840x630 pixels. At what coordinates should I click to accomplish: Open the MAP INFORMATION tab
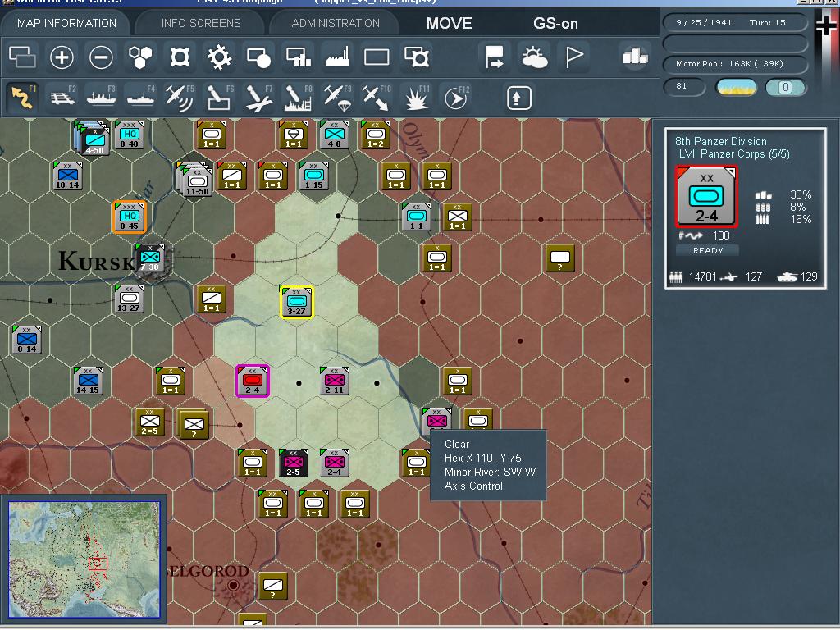click(x=66, y=23)
